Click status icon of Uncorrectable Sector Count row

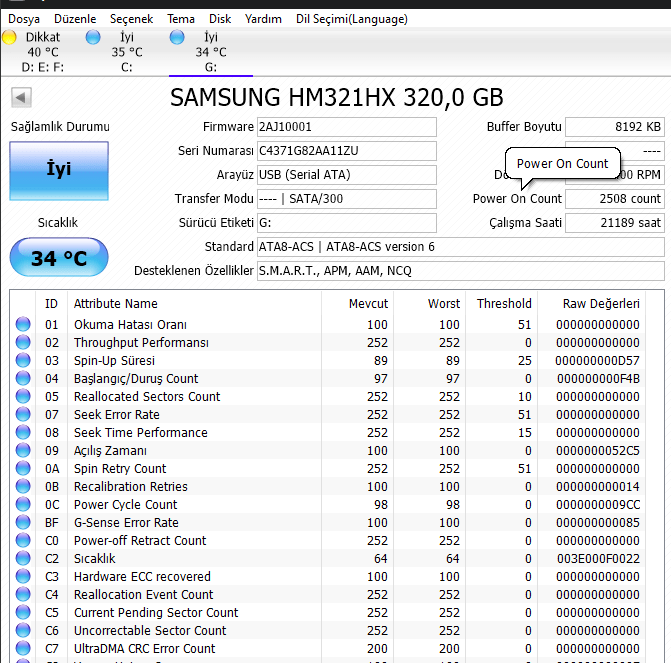click(23, 630)
